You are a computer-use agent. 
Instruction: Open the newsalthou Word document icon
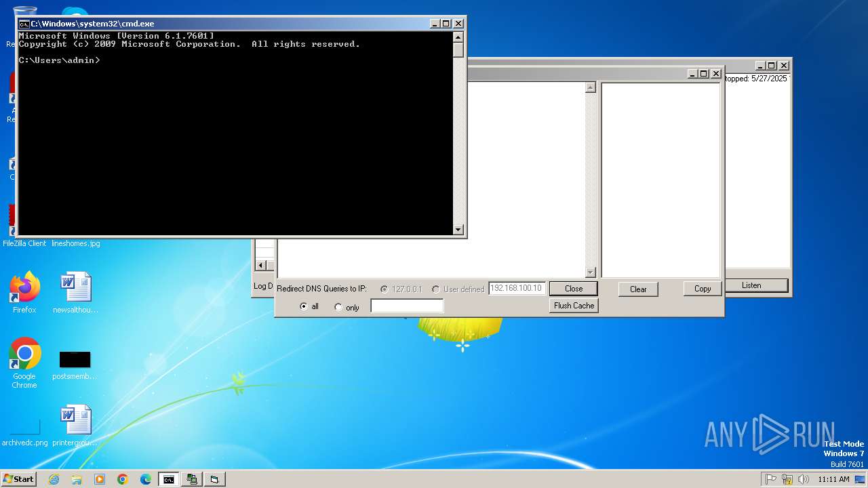coord(75,293)
